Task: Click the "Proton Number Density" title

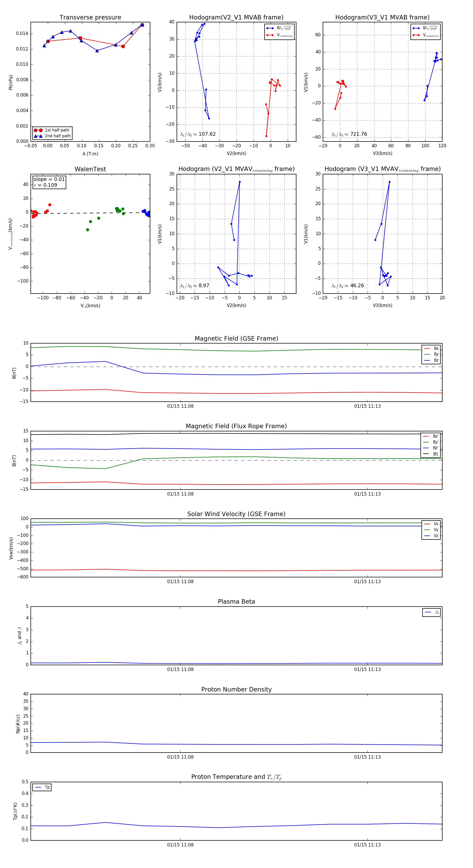Action: tap(236, 689)
